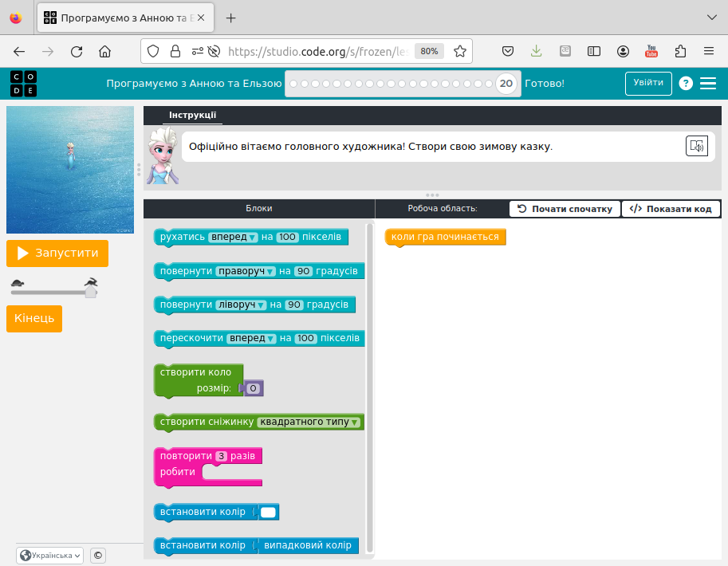Go back with browser back arrow
Image resolution: width=728 pixels, height=566 pixels.
pos(19,52)
